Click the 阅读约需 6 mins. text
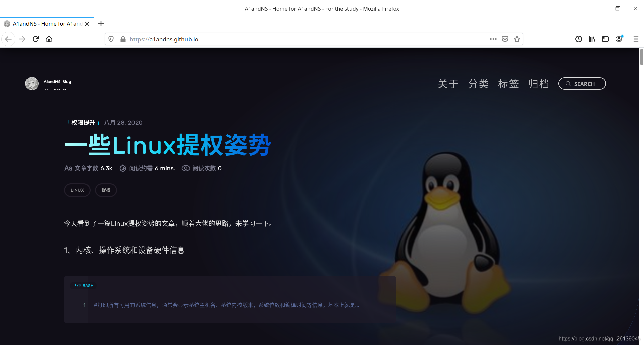644x345 pixels. click(148, 168)
